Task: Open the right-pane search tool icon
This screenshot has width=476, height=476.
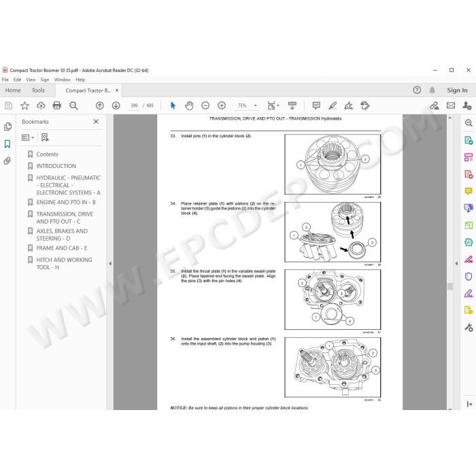Action: 469,123
